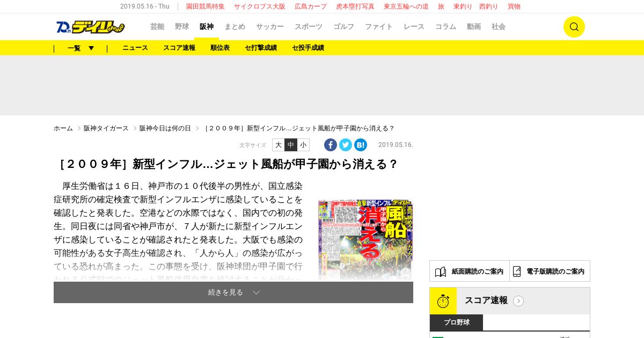Expand article with 続きを見る
This screenshot has height=338, width=644.
[233, 292]
